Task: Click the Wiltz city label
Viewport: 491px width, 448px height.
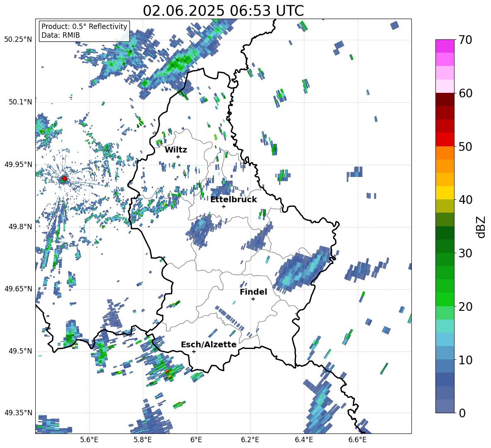Action: click(176, 150)
